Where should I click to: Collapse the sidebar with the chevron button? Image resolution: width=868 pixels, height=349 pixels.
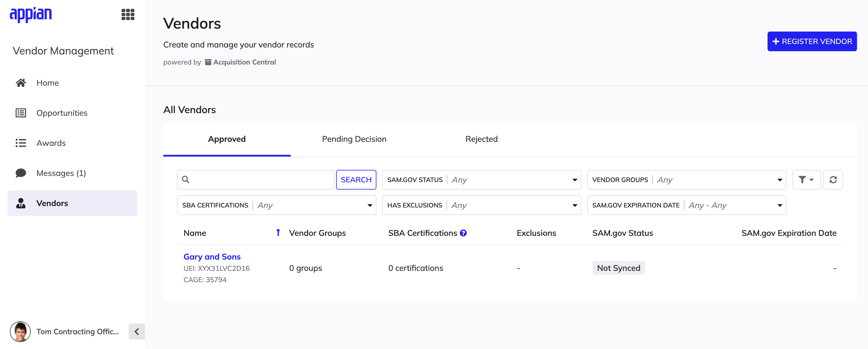click(136, 331)
